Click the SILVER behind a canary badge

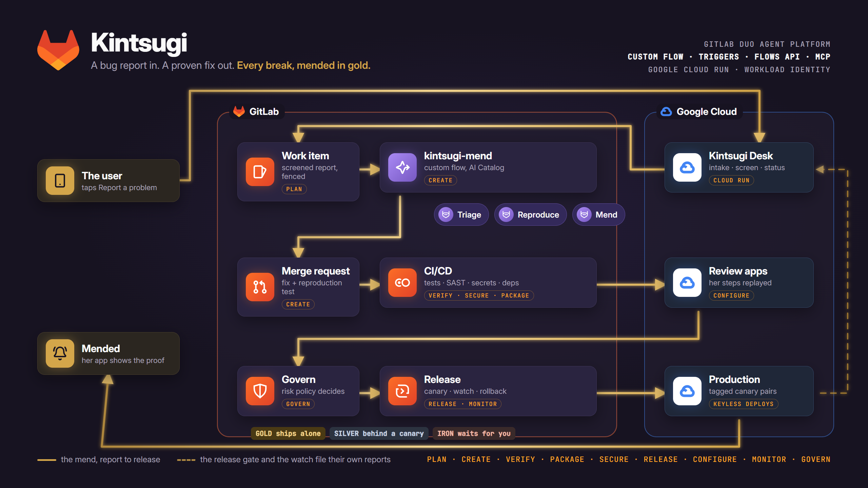pyautogui.click(x=379, y=433)
